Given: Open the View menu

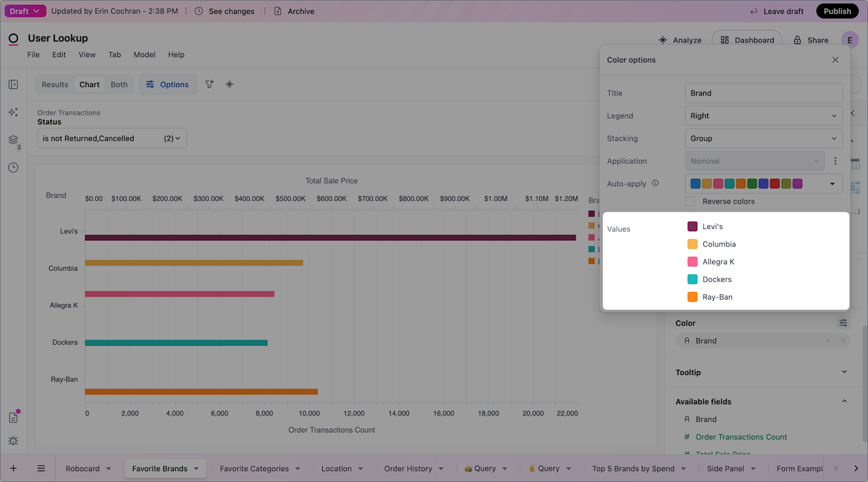Looking at the screenshot, I should [87, 55].
